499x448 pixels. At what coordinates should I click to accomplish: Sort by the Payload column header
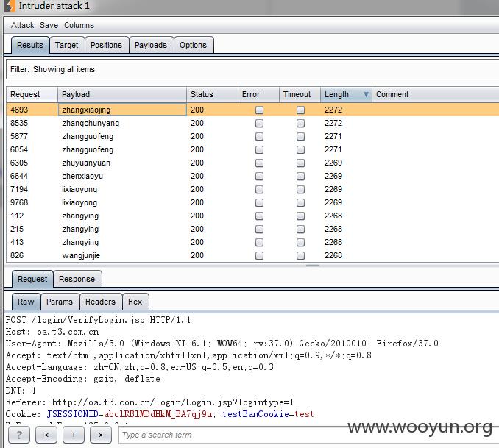coord(122,94)
